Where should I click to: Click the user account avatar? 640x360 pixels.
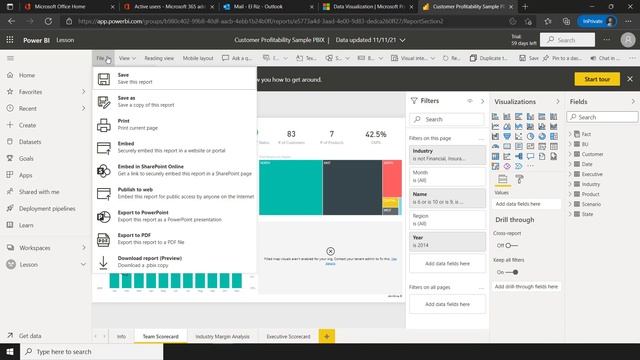tap(628, 40)
